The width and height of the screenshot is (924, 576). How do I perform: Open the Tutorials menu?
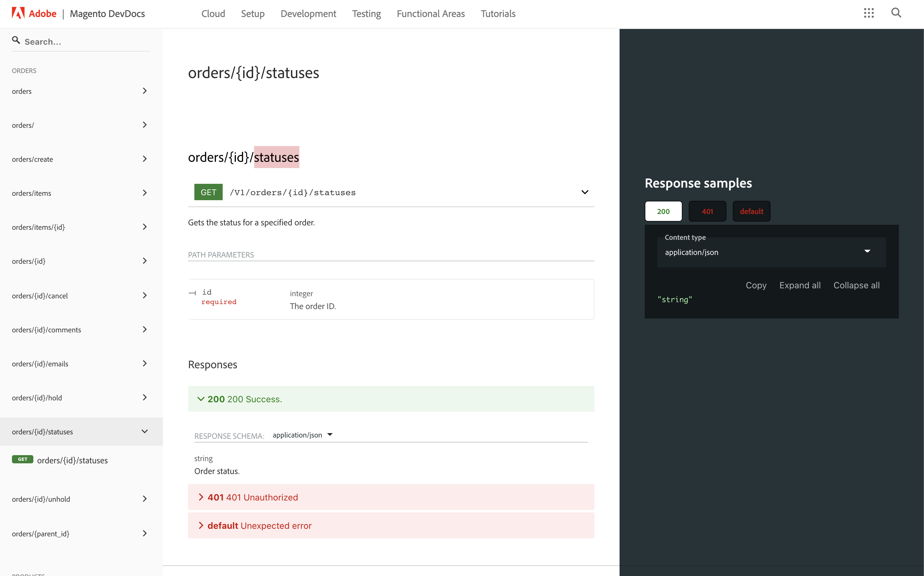pyautogui.click(x=498, y=14)
